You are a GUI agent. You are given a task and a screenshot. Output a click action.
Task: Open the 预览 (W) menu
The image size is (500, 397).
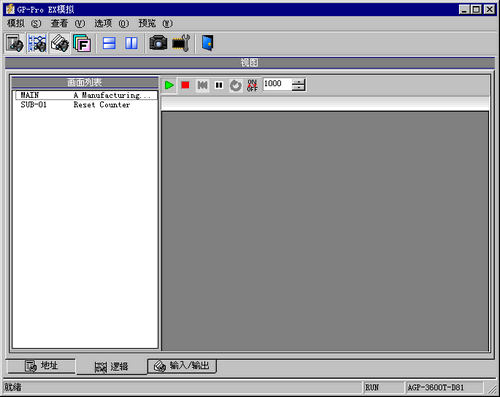pos(156,23)
